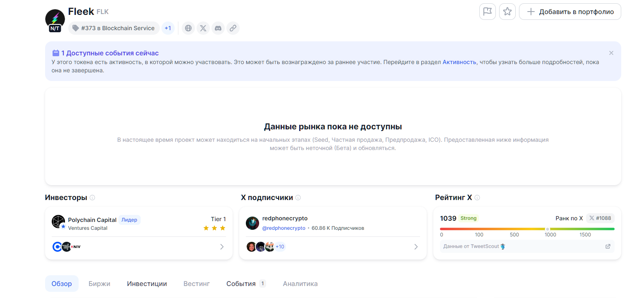
Task: Click the Polychain Capital logo
Action: 58,222
